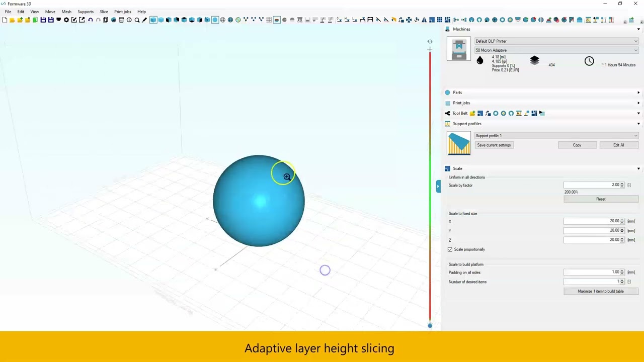Open the File menu

point(8,12)
